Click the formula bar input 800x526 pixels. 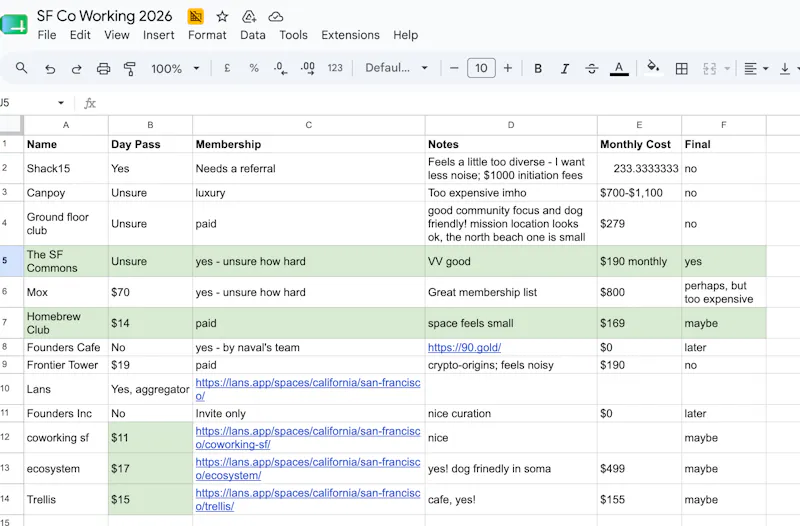(449, 104)
